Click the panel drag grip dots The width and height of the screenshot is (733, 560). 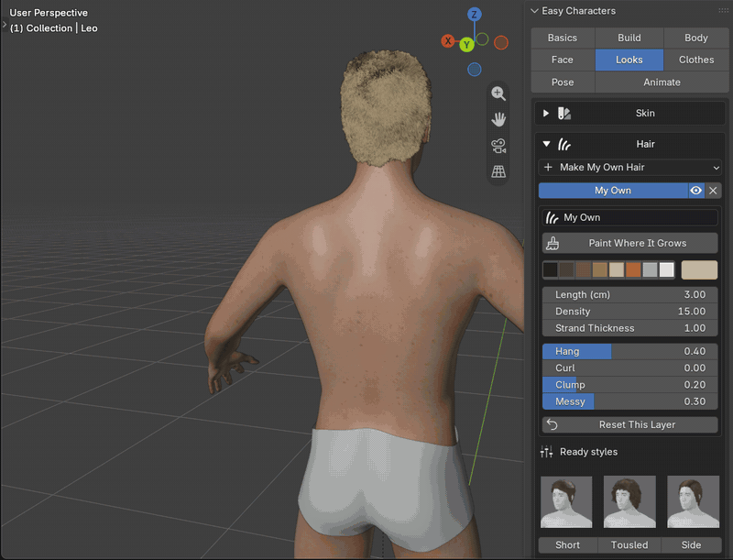pos(723,10)
